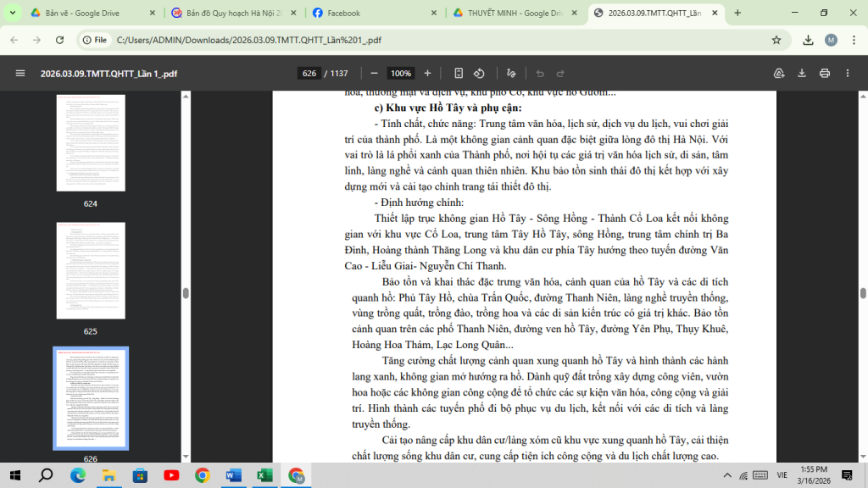Open Microsoft Word from the taskbar
868x488 pixels.
[234, 475]
